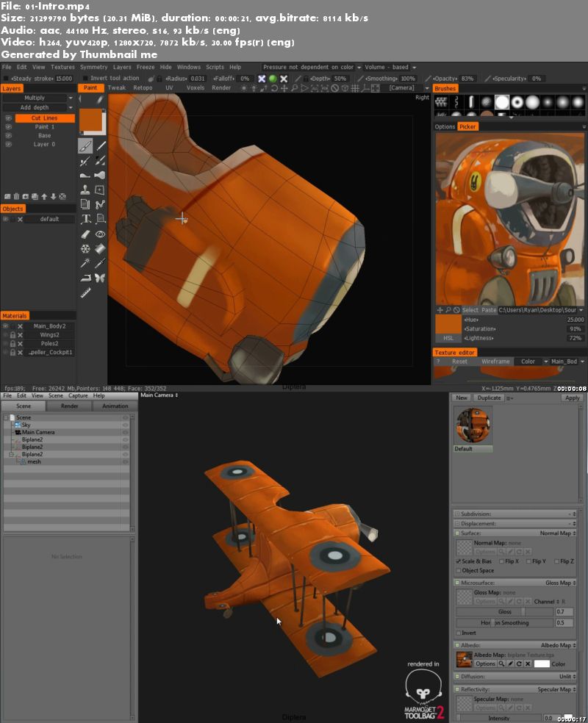588x723 pixels.
Task: Move layer down with the down arrow icon
Action: (53, 196)
